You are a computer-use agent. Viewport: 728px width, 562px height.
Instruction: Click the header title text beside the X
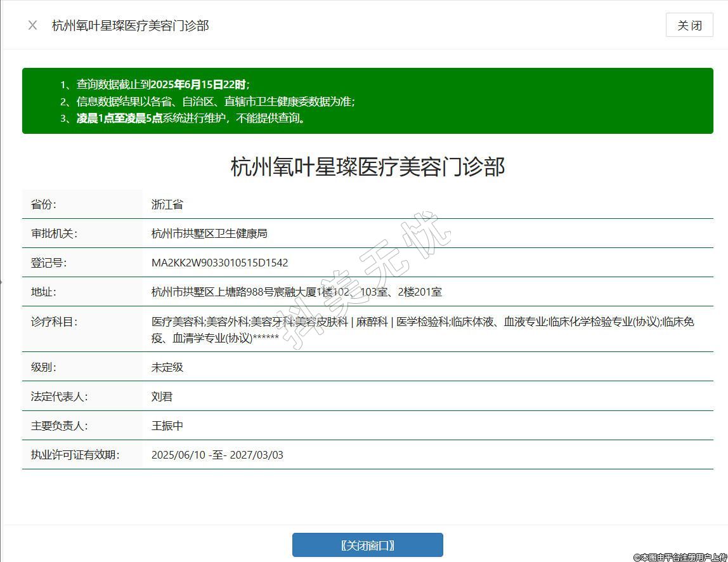click(x=130, y=25)
